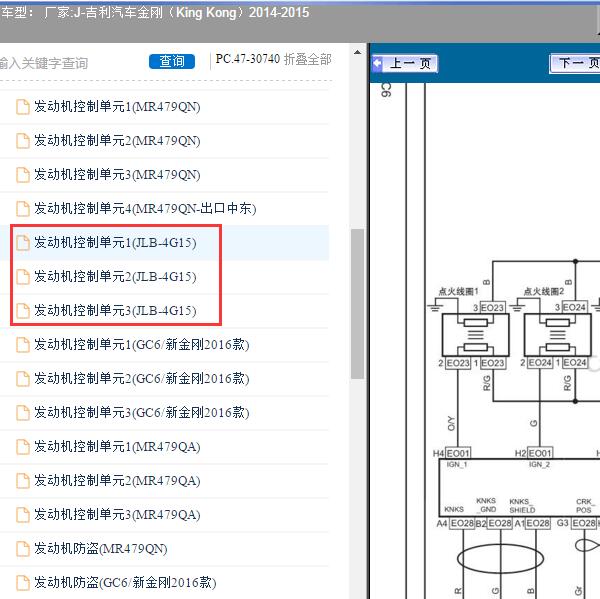Open 发动机控制单元2(MR479QA)

117,481
